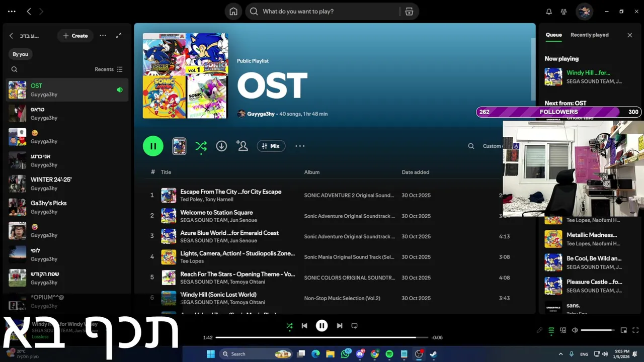Expand the library to full view
The image size is (644, 362).
119,36
